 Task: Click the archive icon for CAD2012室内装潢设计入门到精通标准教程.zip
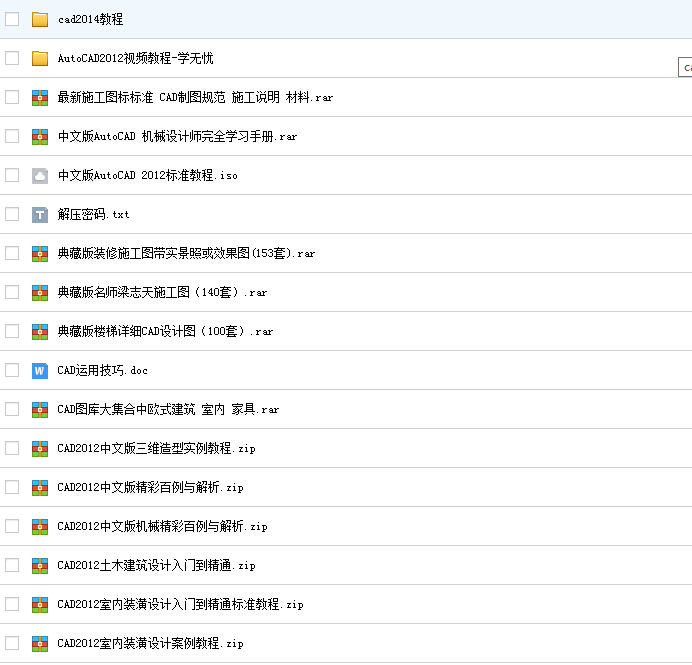tap(40, 604)
